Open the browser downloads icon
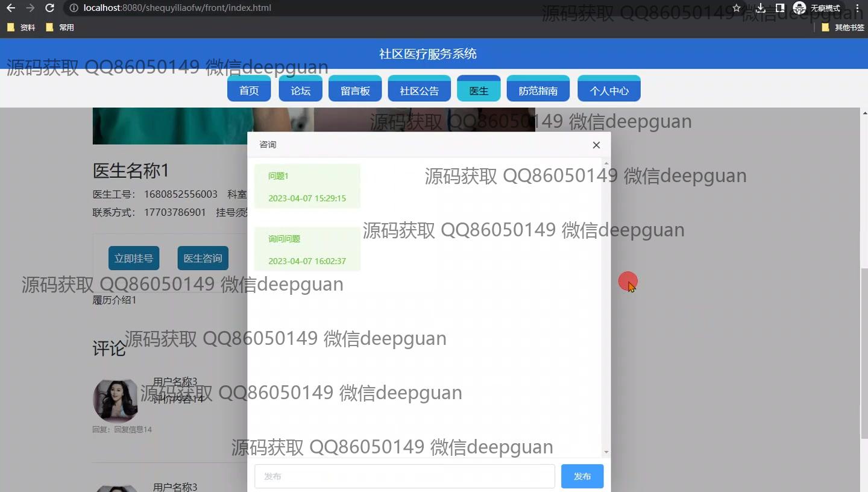 pos(761,8)
